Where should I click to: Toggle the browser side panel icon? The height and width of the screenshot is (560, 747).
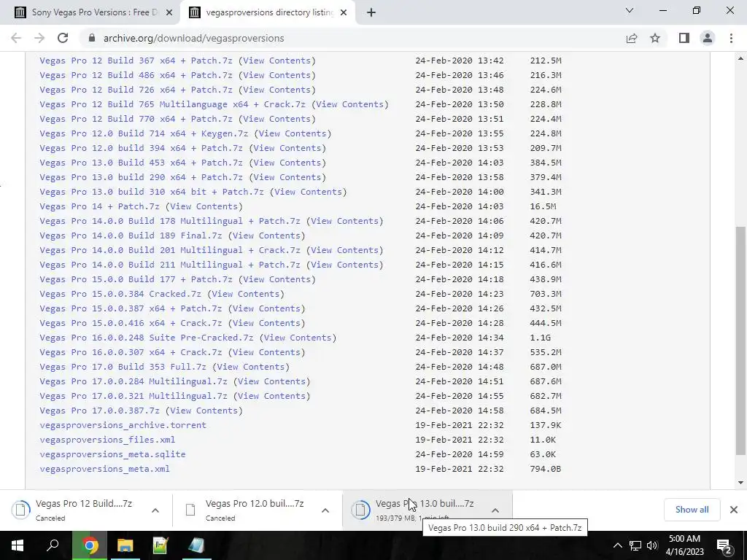(684, 38)
